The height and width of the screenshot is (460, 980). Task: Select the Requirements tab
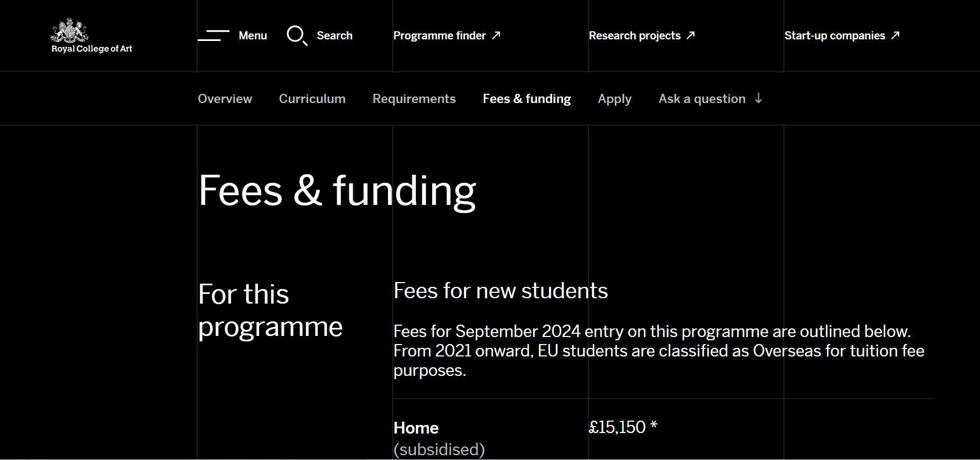(414, 99)
